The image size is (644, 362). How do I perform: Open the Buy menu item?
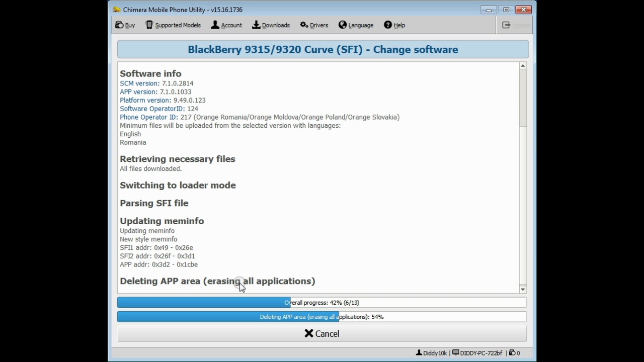click(x=125, y=25)
